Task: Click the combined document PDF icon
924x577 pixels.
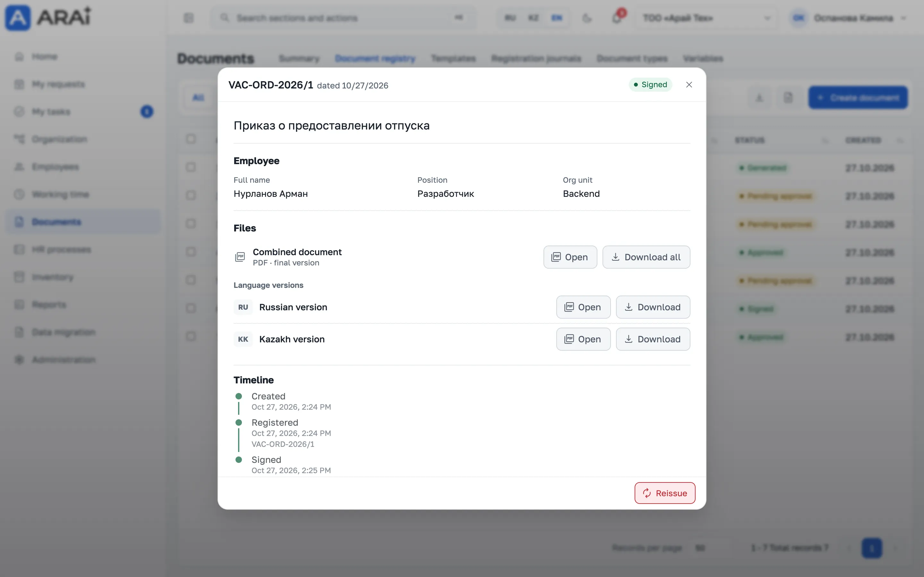Action: [x=240, y=257]
